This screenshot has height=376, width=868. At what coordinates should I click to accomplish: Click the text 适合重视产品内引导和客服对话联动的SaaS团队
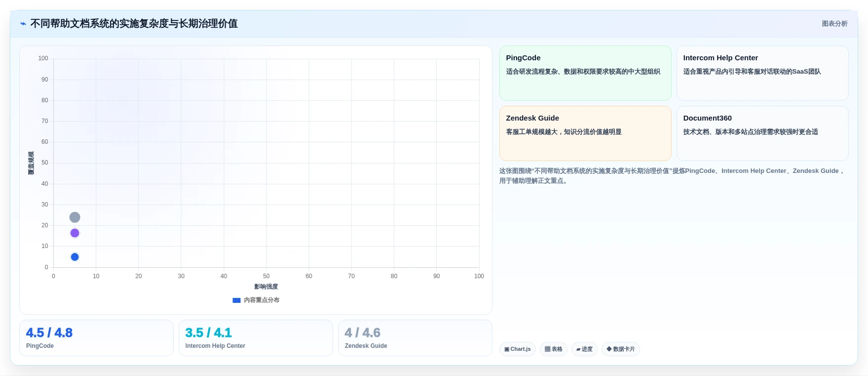[752, 72]
